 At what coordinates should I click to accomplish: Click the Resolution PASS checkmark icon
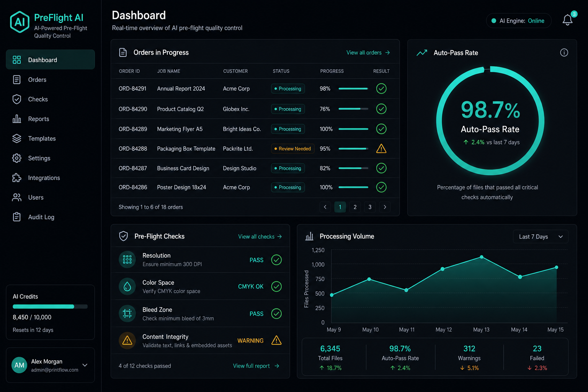tap(276, 260)
